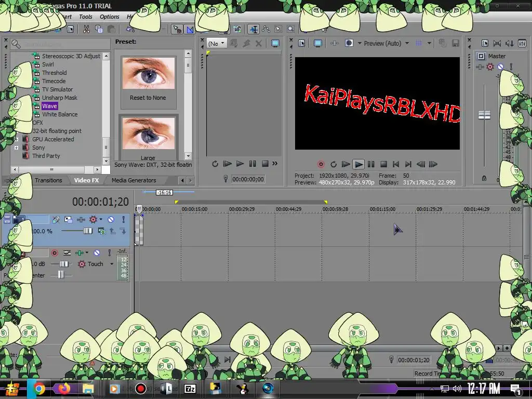Image resolution: width=532 pixels, height=399 pixels.
Task: Open Overlays dropdown arrow
Action: (429, 43)
